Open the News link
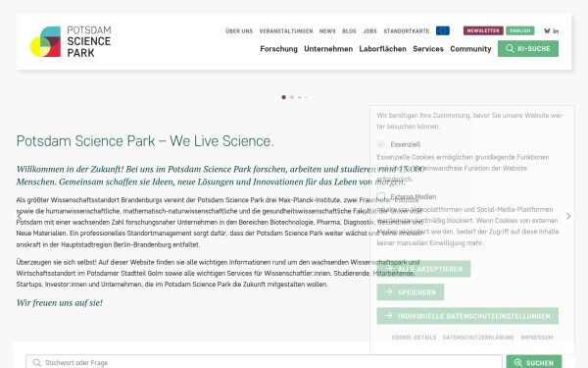This screenshot has width=588, height=368. coord(327,31)
